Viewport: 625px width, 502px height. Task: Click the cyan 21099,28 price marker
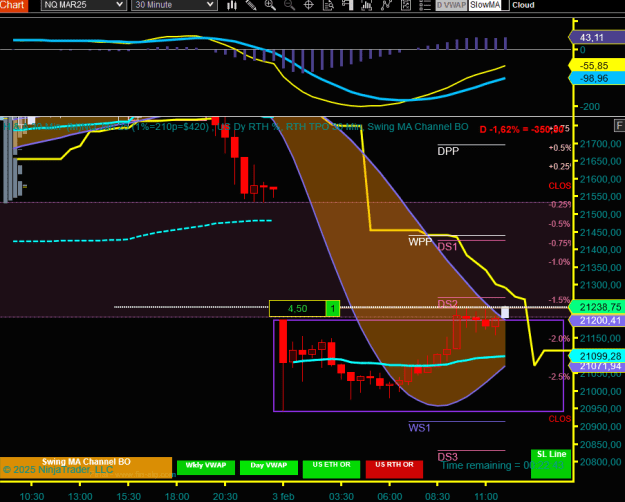(x=597, y=356)
